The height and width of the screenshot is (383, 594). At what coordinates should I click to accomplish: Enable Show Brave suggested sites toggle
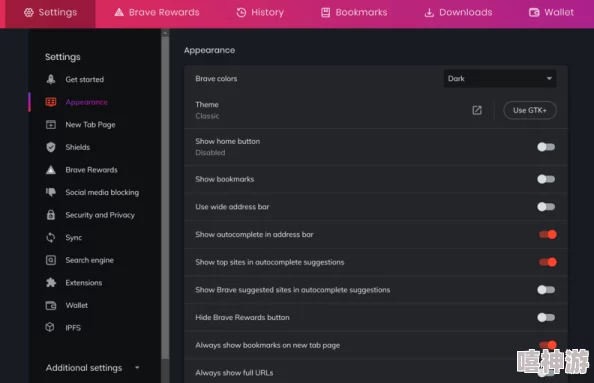click(x=546, y=290)
